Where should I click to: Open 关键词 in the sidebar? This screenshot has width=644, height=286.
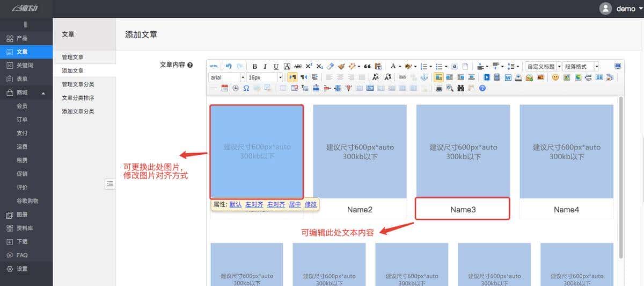26,65
